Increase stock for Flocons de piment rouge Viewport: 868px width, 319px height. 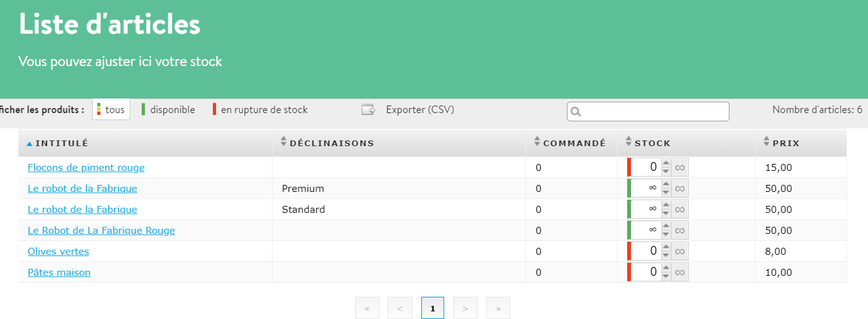[666, 163]
